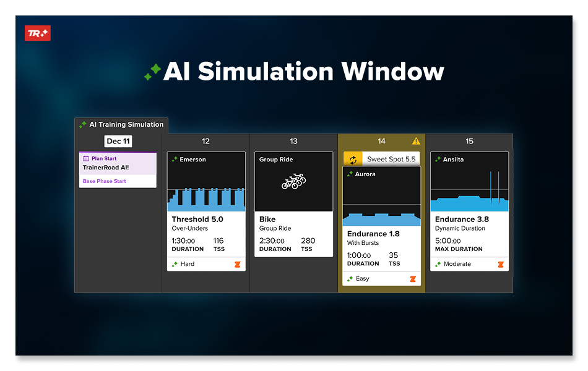Click the Hard difficulty label on Threshold 5.0
588x371 pixels.
pyautogui.click(x=187, y=264)
